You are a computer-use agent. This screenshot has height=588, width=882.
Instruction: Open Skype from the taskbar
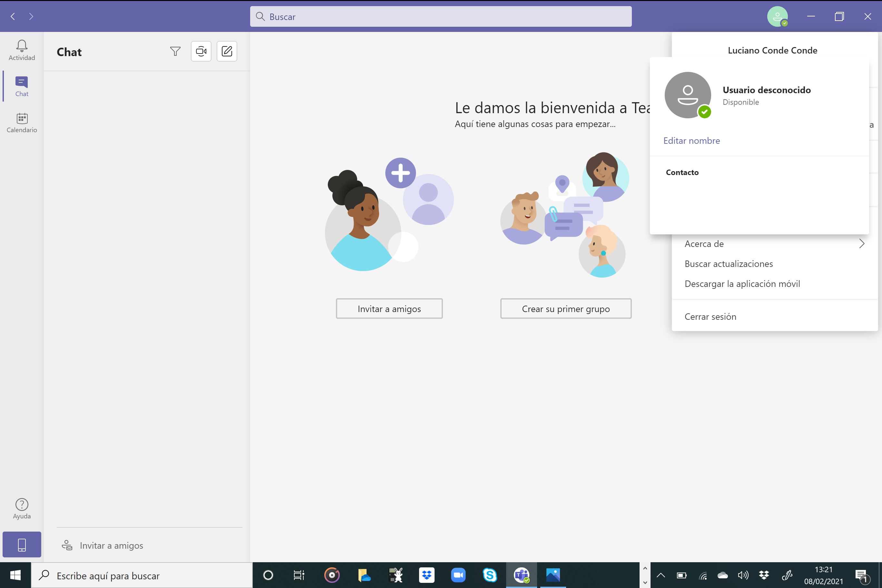click(x=490, y=575)
